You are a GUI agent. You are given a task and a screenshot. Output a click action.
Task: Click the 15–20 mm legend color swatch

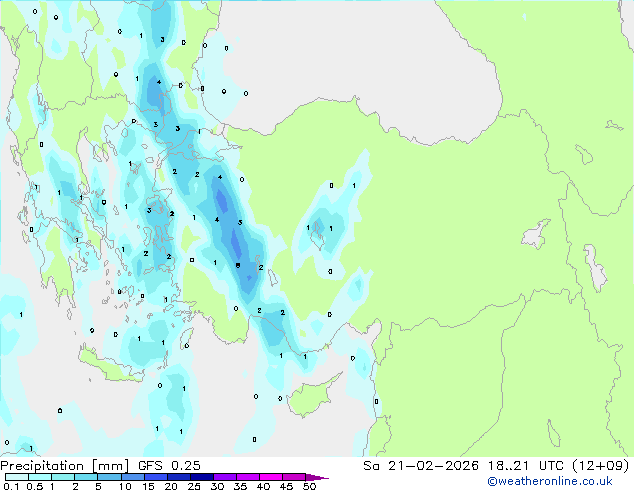pos(155,477)
